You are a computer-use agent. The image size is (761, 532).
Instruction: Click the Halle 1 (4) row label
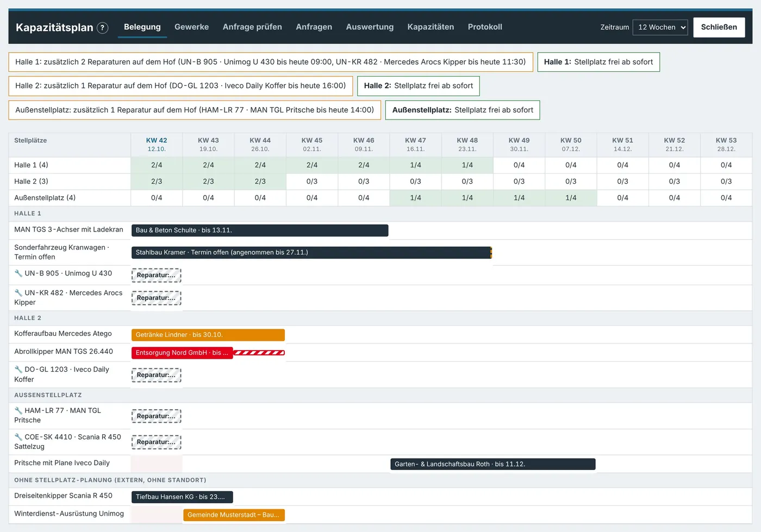tap(31, 165)
